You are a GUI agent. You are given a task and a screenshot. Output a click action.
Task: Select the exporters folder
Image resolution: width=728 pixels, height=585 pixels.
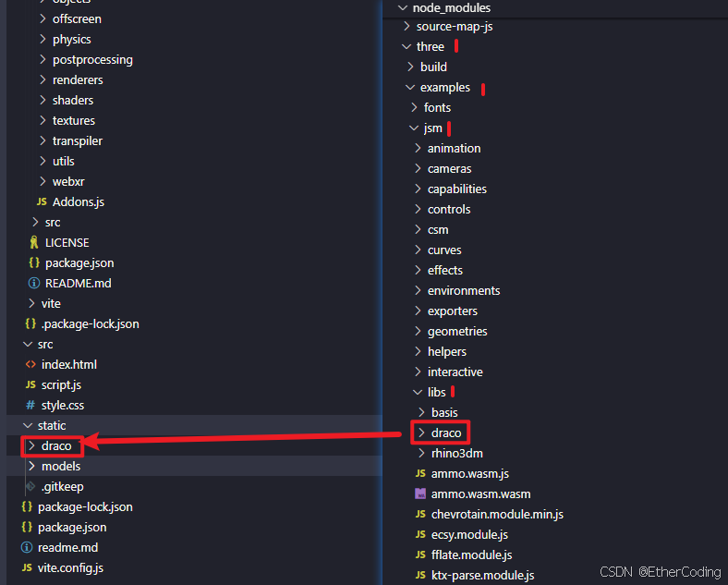(453, 311)
